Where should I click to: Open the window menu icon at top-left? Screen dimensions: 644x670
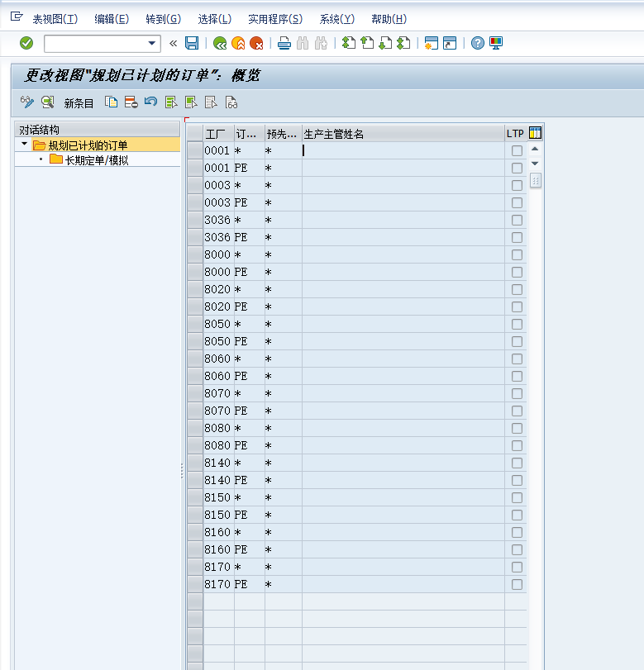[17, 17]
